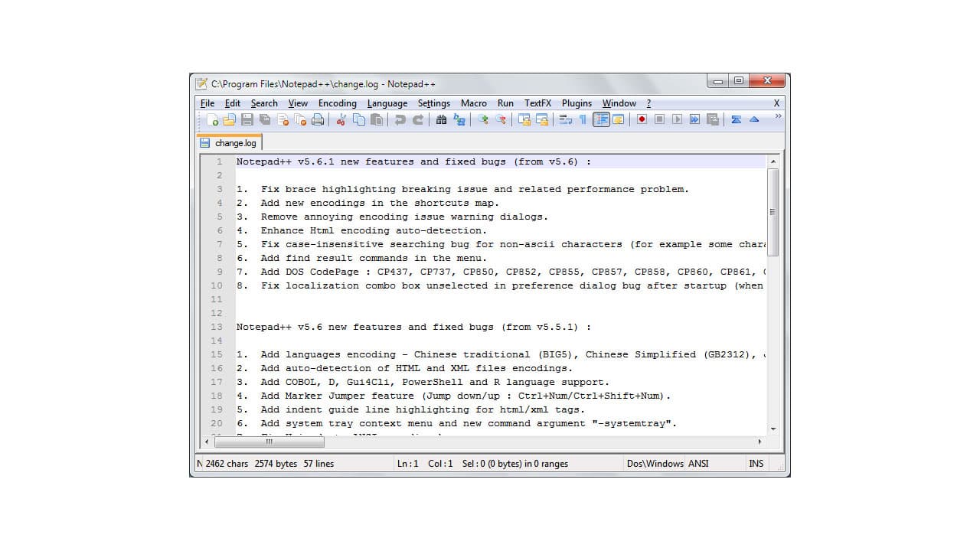
Task: Click Dos\Windows format in status bar
Action: point(655,463)
